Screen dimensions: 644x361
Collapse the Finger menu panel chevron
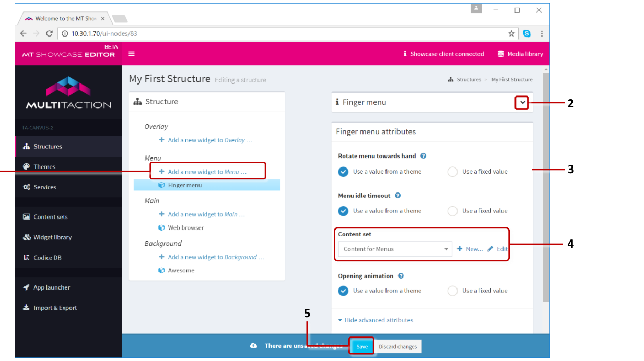(522, 103)
